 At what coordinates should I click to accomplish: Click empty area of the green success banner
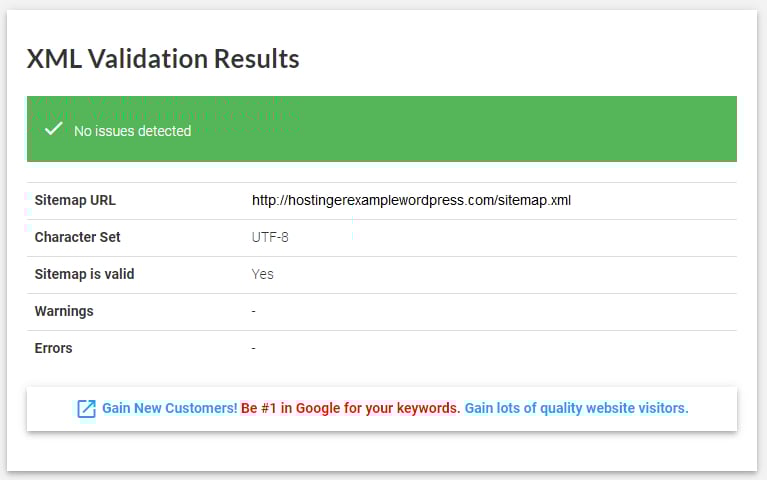coord(500,130)
